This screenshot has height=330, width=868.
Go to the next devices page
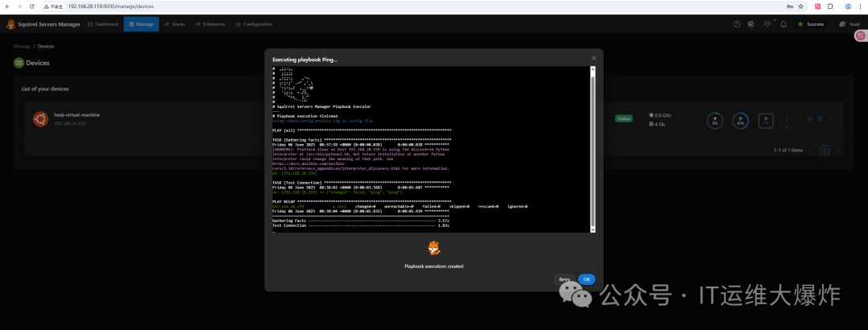838,151
